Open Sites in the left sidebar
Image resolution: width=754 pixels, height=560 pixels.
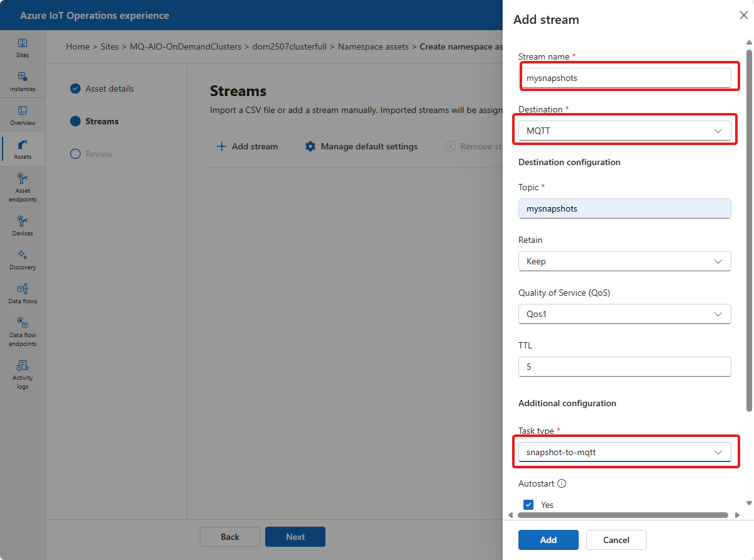click(x=23, y=48)
